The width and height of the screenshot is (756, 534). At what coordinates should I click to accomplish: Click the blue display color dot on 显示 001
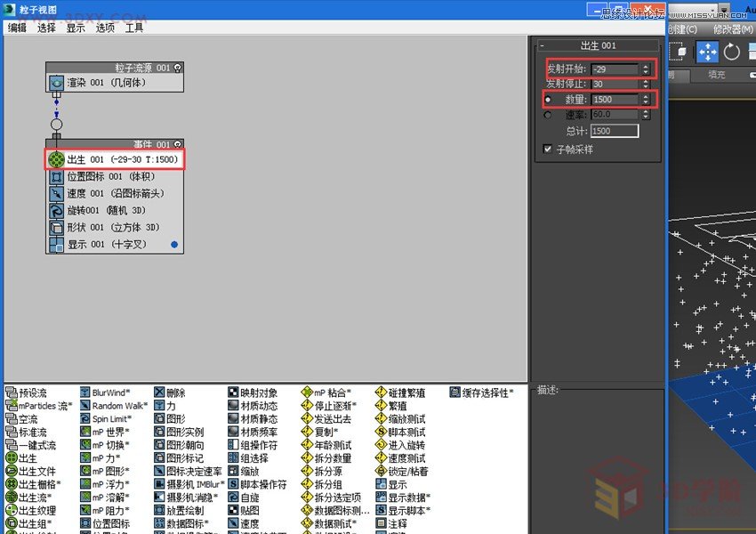174,244
